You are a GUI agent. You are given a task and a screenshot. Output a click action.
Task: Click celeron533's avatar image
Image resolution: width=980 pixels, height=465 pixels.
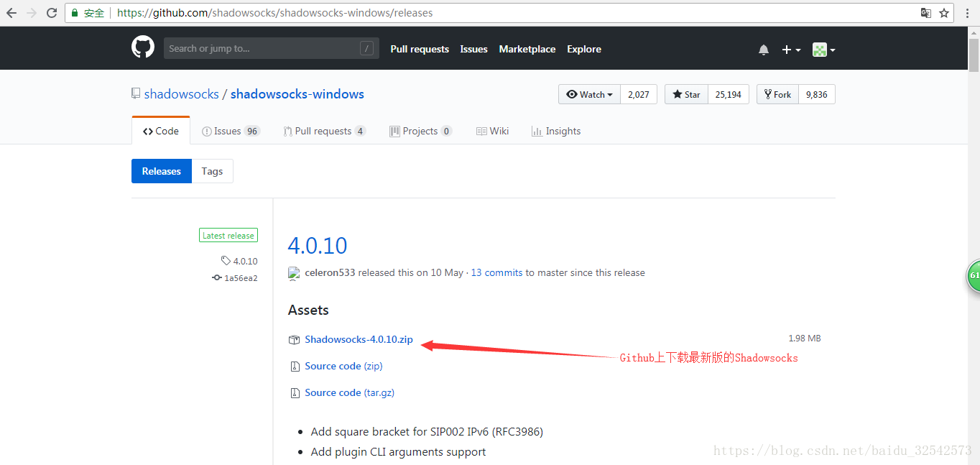[294, 273]
